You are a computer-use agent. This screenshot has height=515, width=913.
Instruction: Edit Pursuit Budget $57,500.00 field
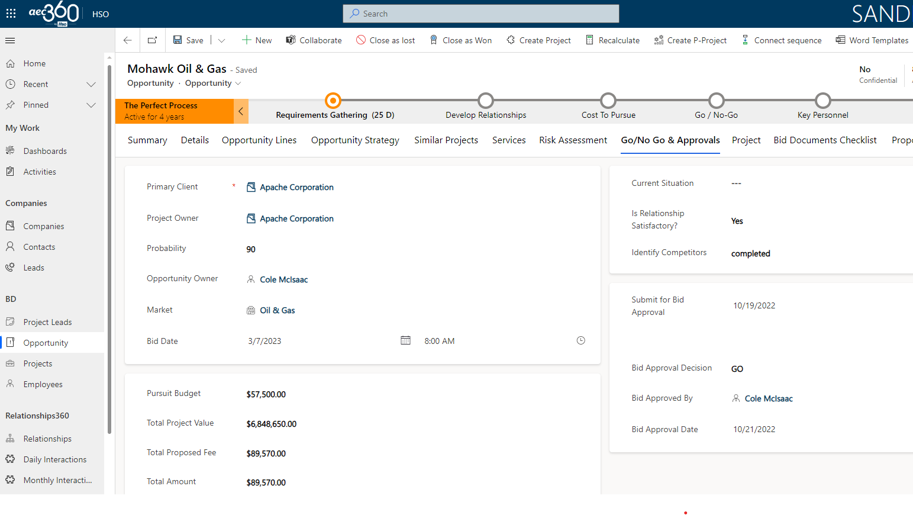click(266, 394)
